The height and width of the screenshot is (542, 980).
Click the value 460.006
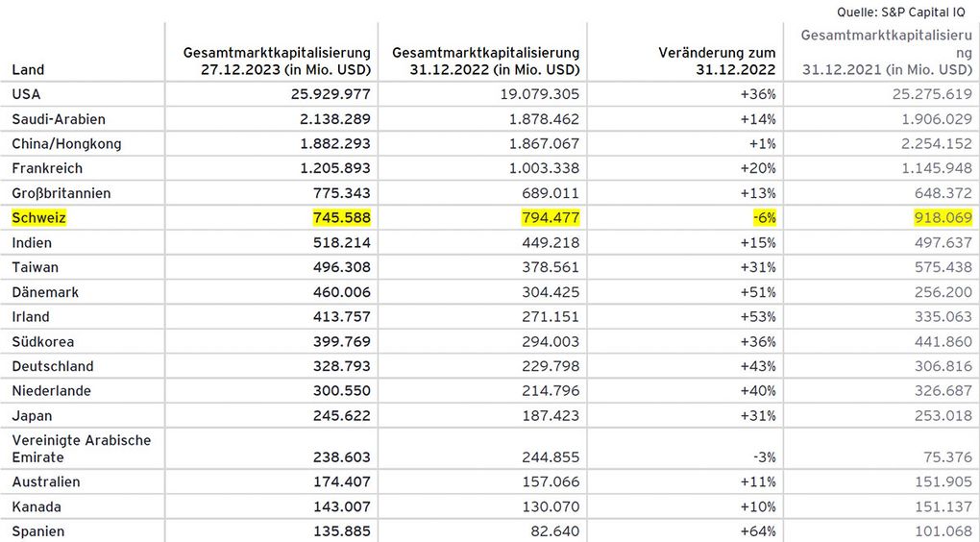342,292
